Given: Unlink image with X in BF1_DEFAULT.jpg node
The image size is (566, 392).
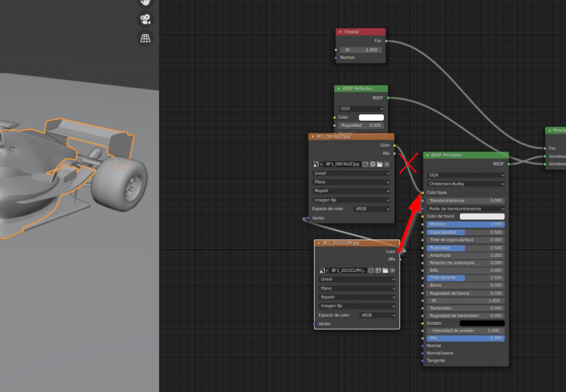Looking at the screenshot, I should [x=387, y=164].
